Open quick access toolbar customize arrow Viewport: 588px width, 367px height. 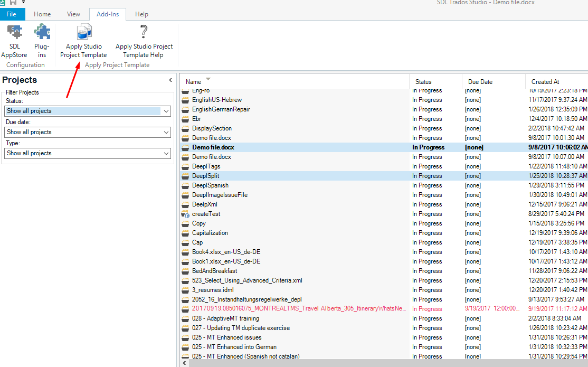(x=23, y=2)
